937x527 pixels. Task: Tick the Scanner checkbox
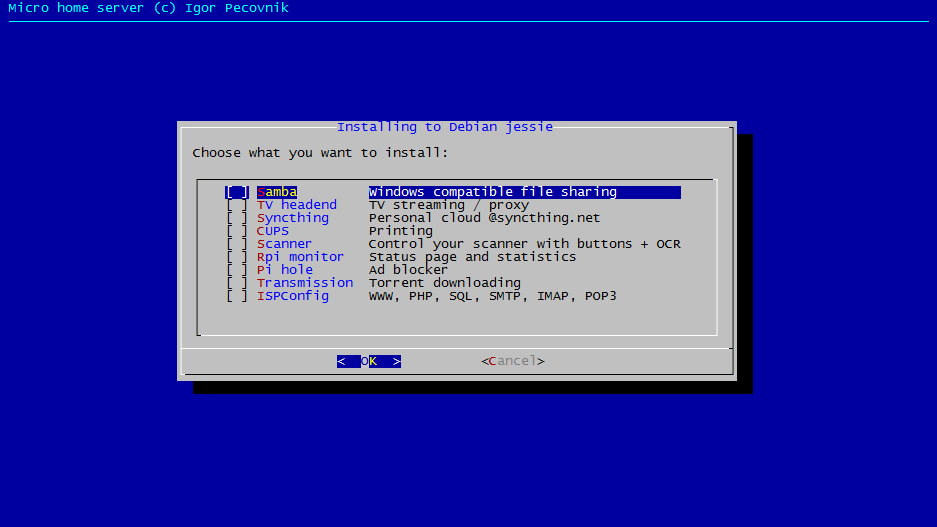click(x=237, y=244)
